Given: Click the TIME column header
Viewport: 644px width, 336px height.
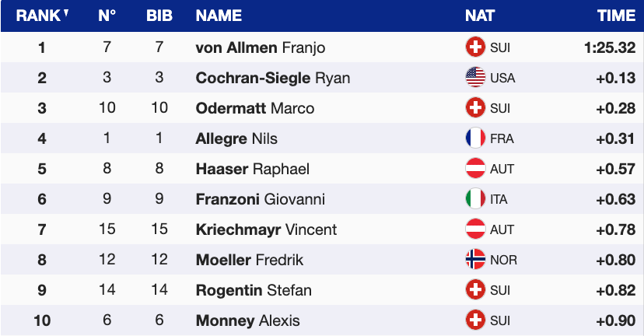Looking at the screenshot, I should [616, 16].
